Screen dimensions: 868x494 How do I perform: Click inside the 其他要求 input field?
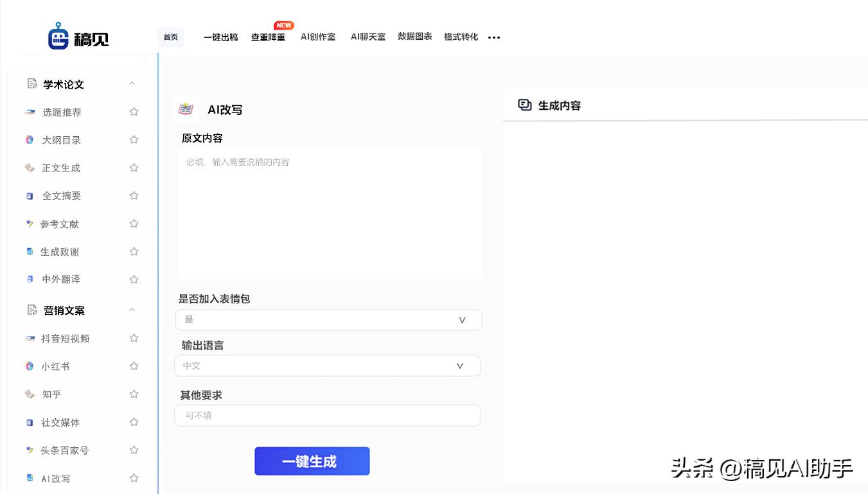tap(328, 415)
